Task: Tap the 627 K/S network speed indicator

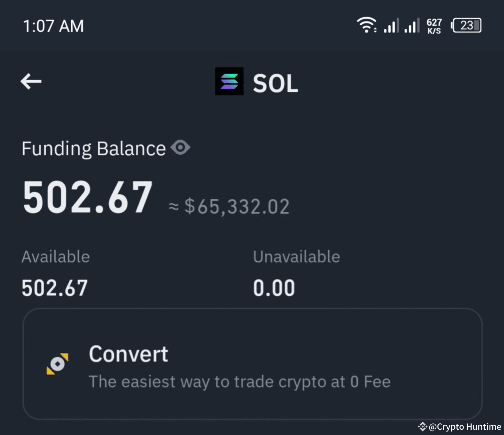Action: (x=434, y=25)
